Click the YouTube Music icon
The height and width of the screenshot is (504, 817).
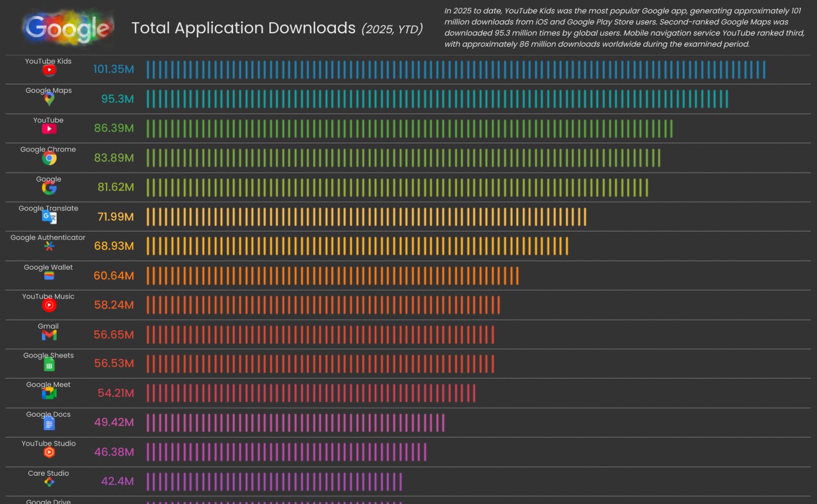[x=49, y=305]
